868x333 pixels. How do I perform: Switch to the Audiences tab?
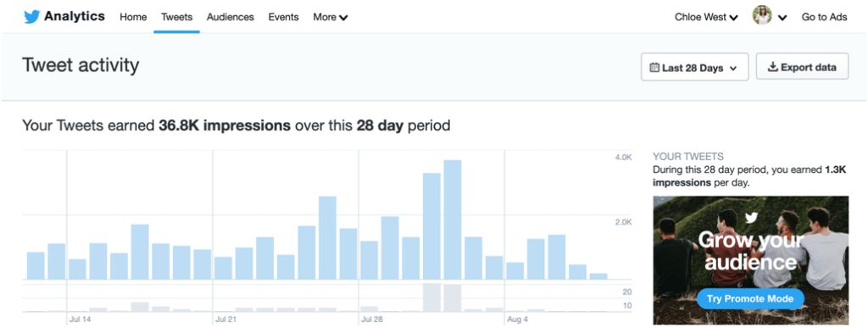pyautogui.click(x=231, y=17)
